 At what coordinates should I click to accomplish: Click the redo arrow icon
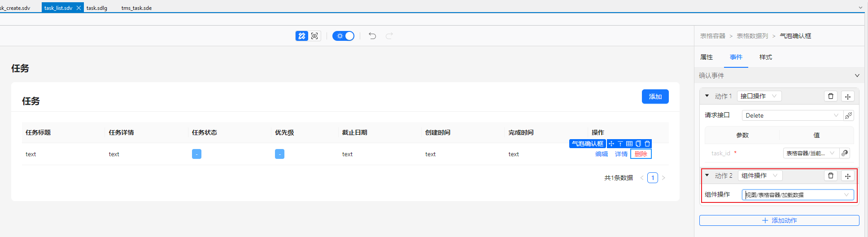(389, 36)
